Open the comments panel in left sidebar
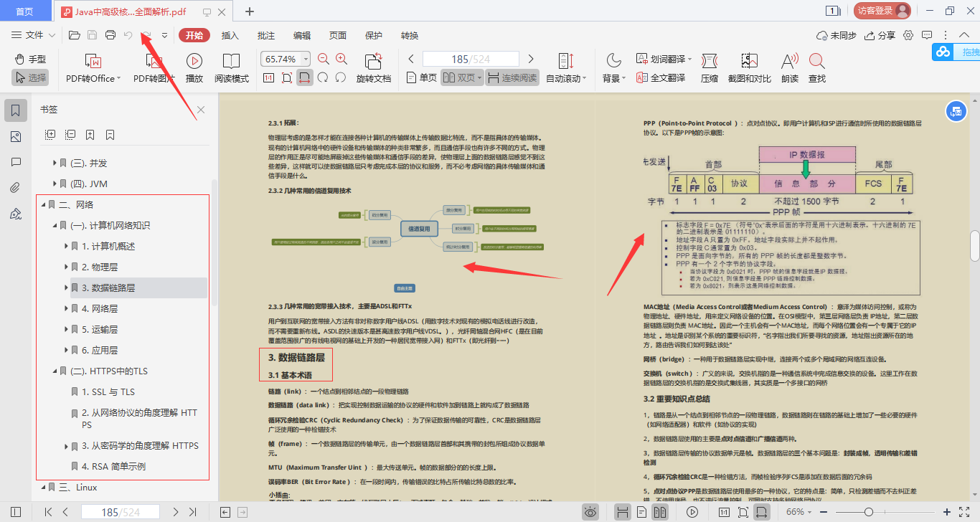The width and height of the screenshot is (980, 522). (x=17, y=162)
